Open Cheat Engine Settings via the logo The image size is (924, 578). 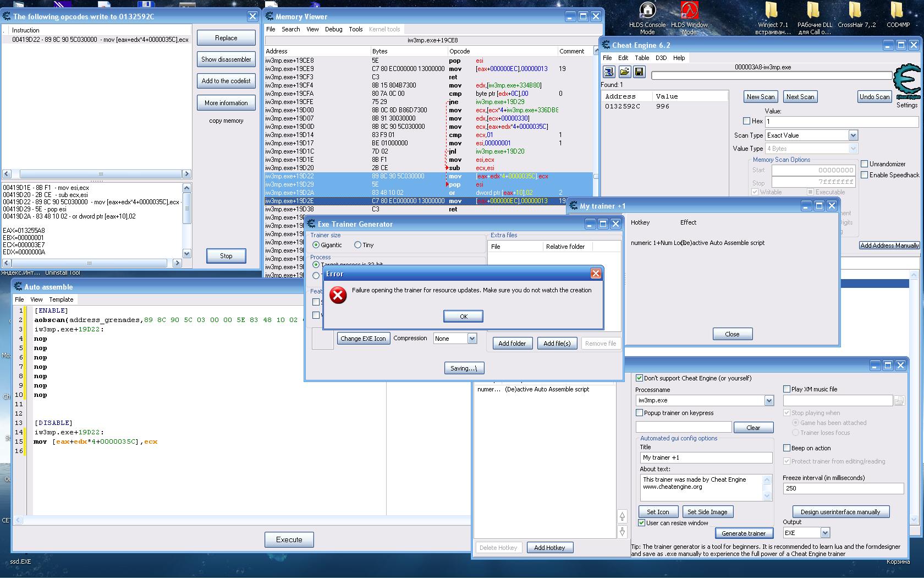tap(906, 83)
